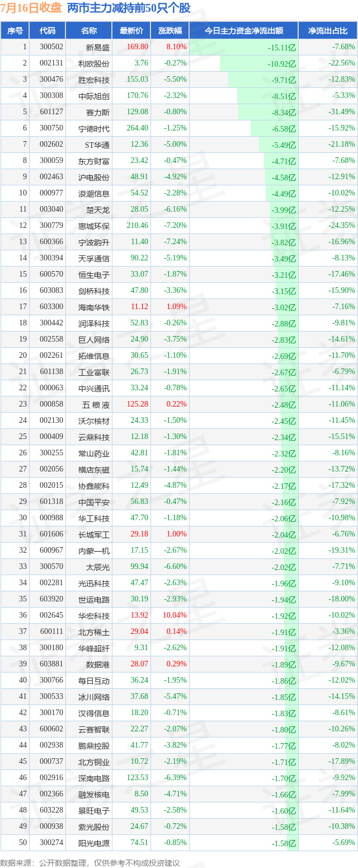Click stock code 601127

click(x=51, y=113)
